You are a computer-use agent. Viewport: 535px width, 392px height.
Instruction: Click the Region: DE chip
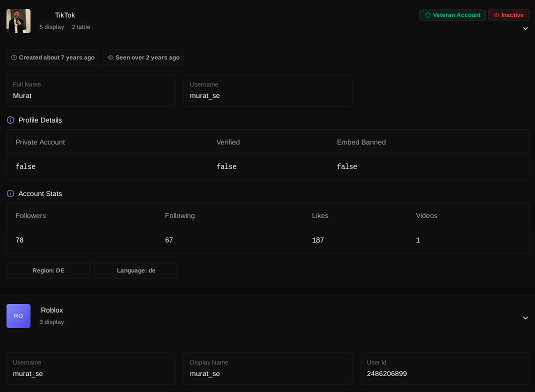48,270
